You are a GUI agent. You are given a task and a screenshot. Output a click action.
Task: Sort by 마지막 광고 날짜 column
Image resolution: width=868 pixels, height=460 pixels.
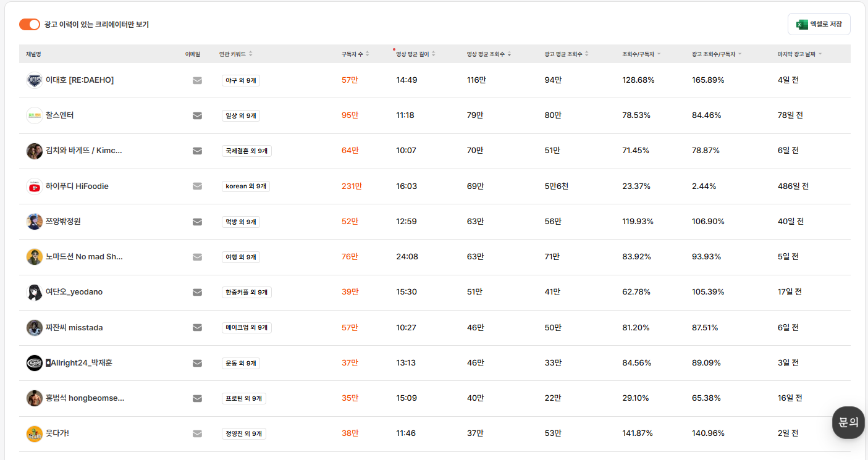799,54
